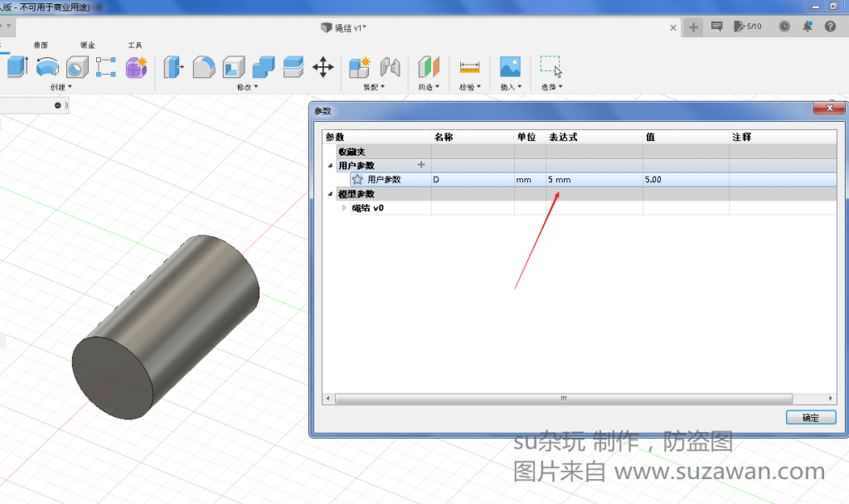This screenshot has width=849, height=504.
Task: Close the 参数 dialog
Action: tap(829, 109)
